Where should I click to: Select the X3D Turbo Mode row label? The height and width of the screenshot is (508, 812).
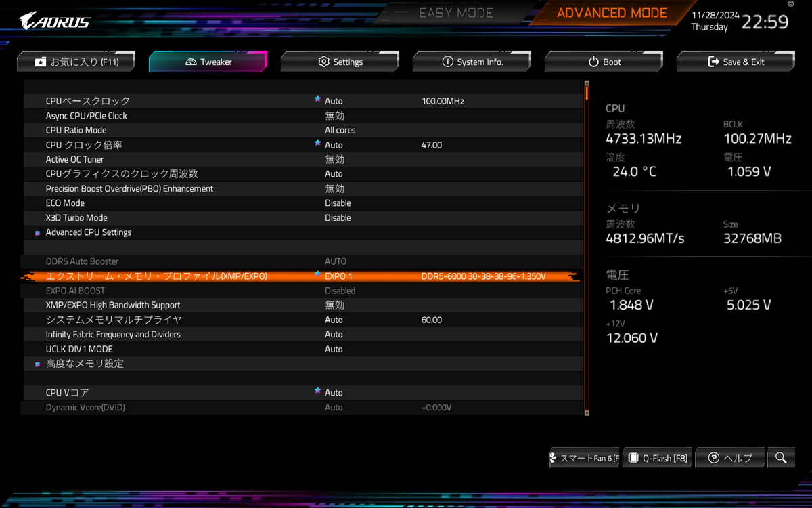point(76,218)
